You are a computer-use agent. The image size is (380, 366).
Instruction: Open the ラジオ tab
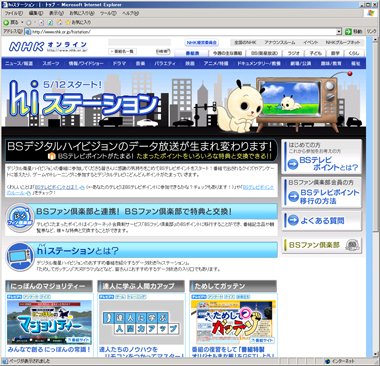(293, 53)
